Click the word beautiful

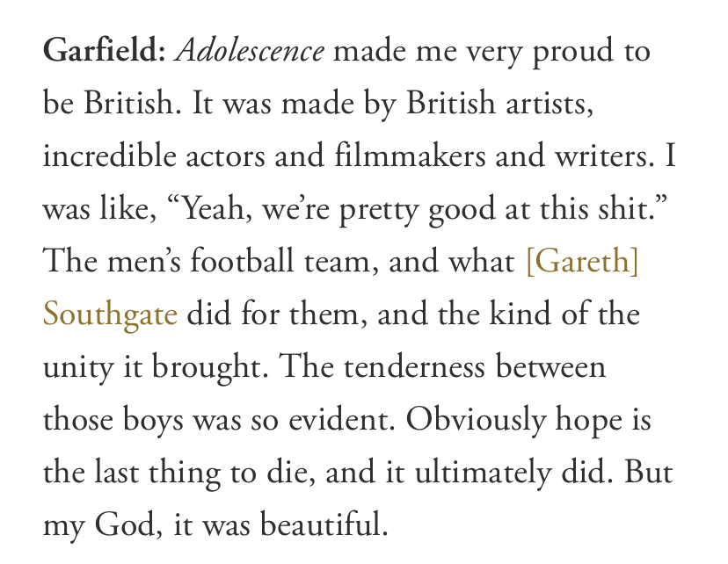pyautogui.click(x=324, y=524)
